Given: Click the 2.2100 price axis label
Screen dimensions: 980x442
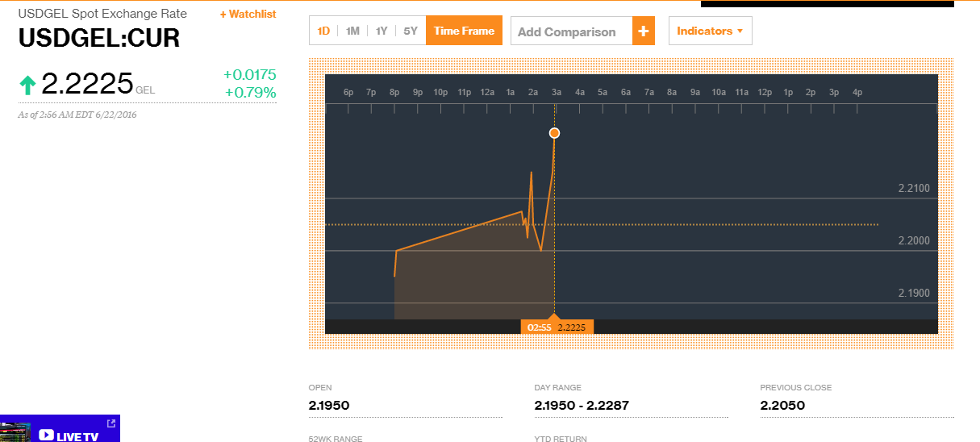Looking at the screenshot, I should (x=914, y=189).
